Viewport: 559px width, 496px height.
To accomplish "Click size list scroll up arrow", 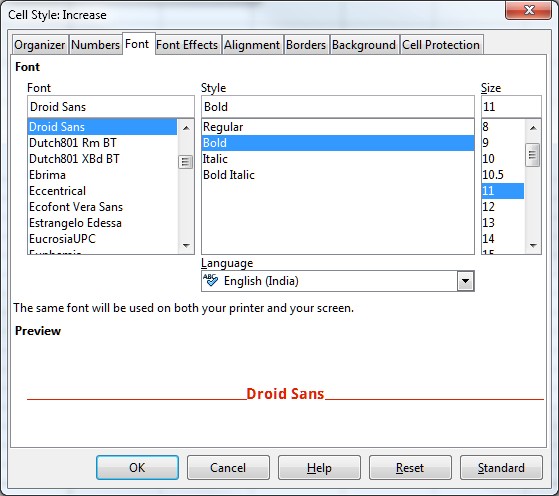I will tap(533, 128).
